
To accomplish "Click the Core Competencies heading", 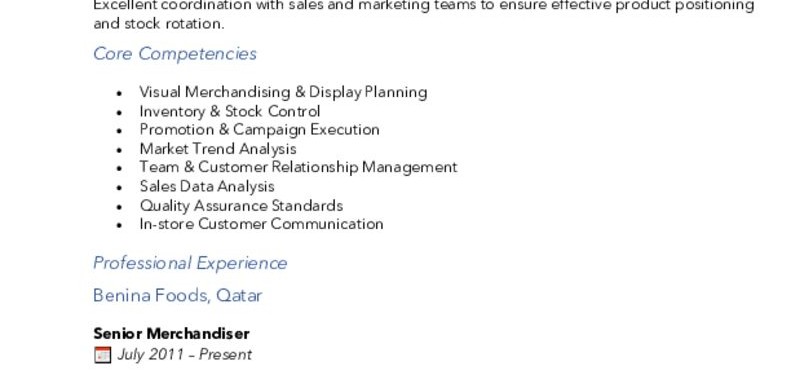I will (x=175, y=54).
